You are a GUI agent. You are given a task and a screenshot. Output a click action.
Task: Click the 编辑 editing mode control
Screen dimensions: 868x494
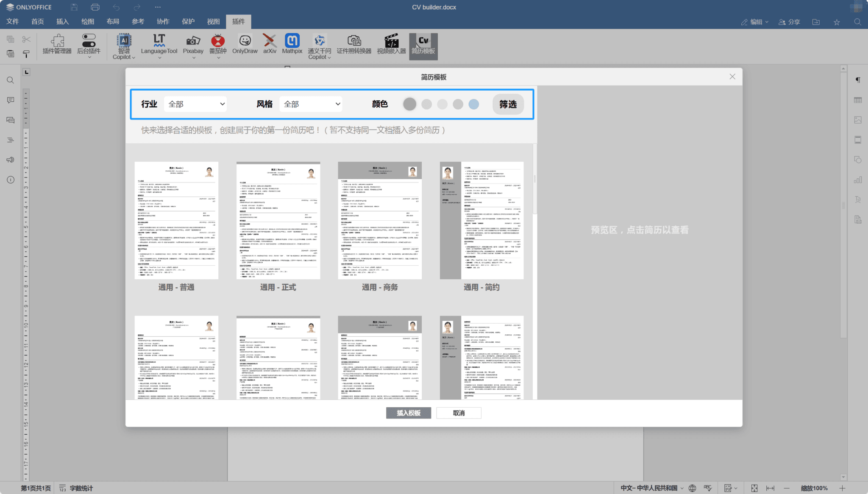[756, 22]
